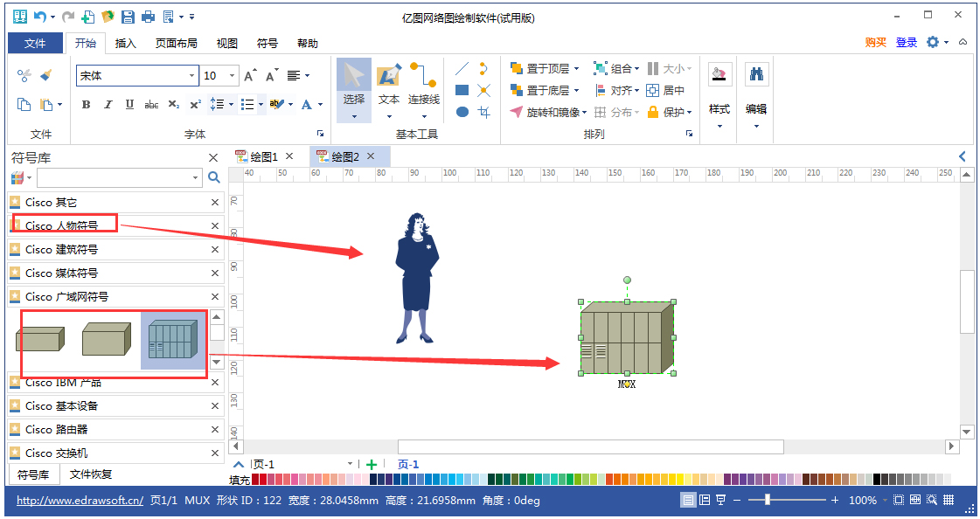Click the Center (居中) arrange icon
Image resolution: width=980 pixels, height=519 pixels.
point(665,91)
